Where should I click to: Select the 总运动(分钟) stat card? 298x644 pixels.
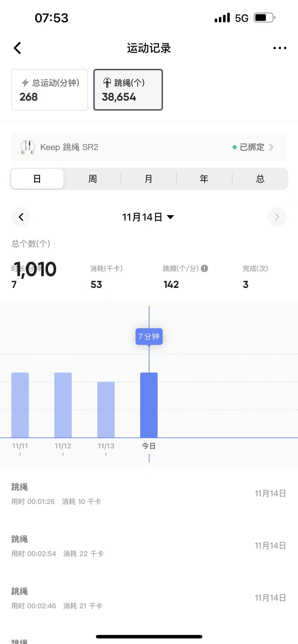point(49,90)
